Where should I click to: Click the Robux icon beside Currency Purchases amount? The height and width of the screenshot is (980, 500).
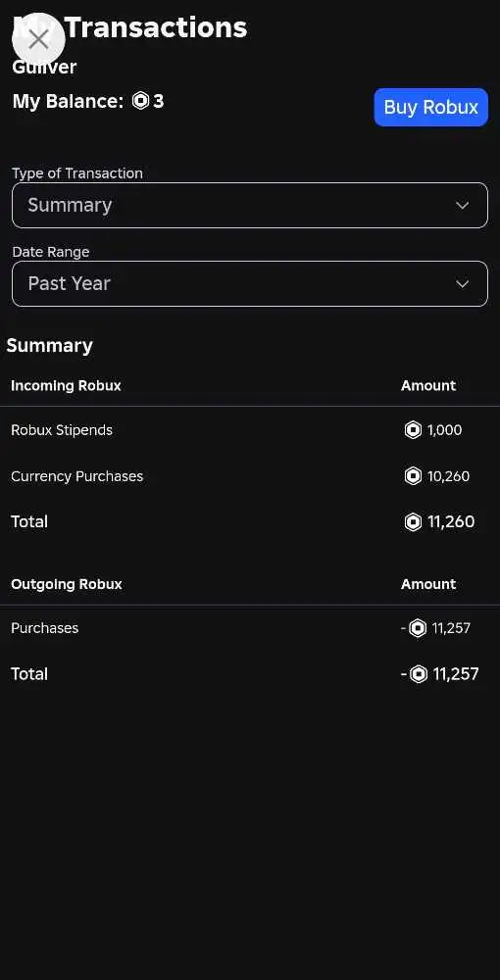pos(413,476)
